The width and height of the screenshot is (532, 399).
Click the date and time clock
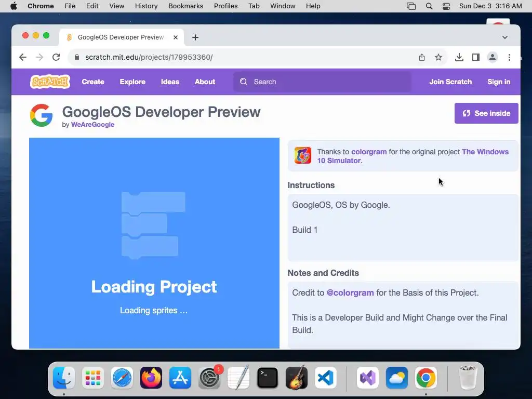(x=490, y=6)
